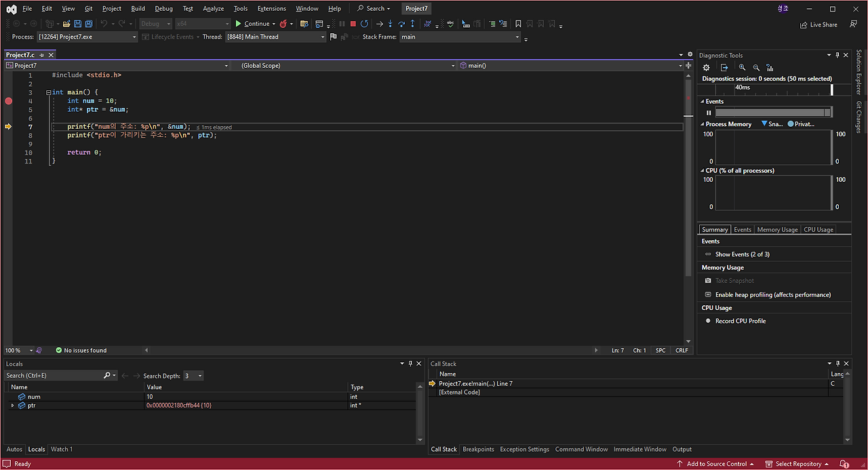868x470 pixels.
Task: Click the 40ms mark on diagnostics timeline
Action: [743, 87]
